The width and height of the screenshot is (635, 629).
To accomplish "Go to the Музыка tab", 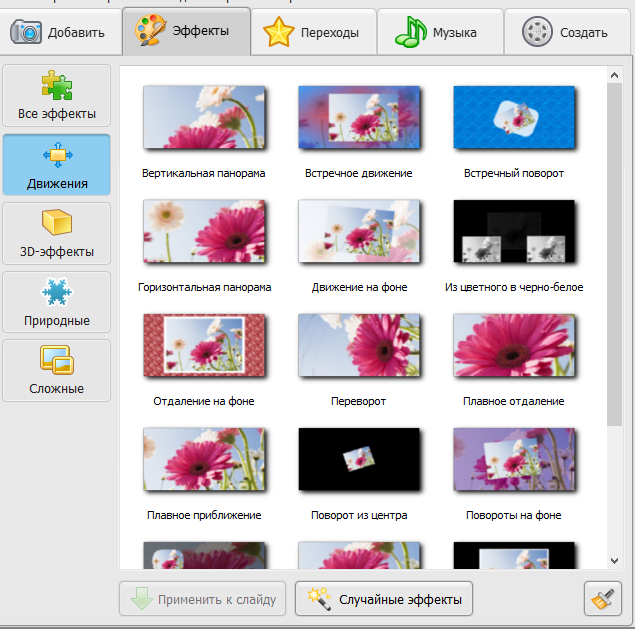I will pyautogui.click(x=441, y=32).
